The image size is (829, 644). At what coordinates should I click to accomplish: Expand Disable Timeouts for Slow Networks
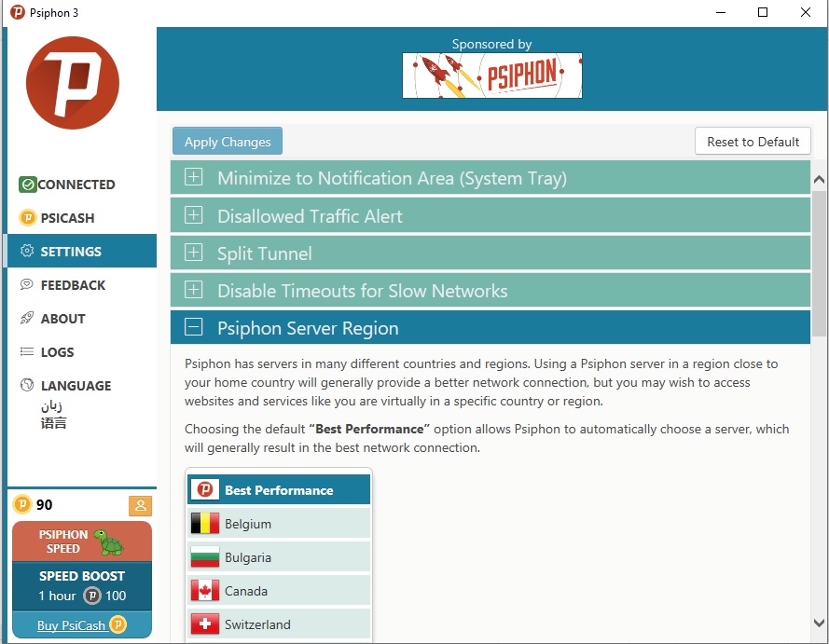click(x=490, y=291)
